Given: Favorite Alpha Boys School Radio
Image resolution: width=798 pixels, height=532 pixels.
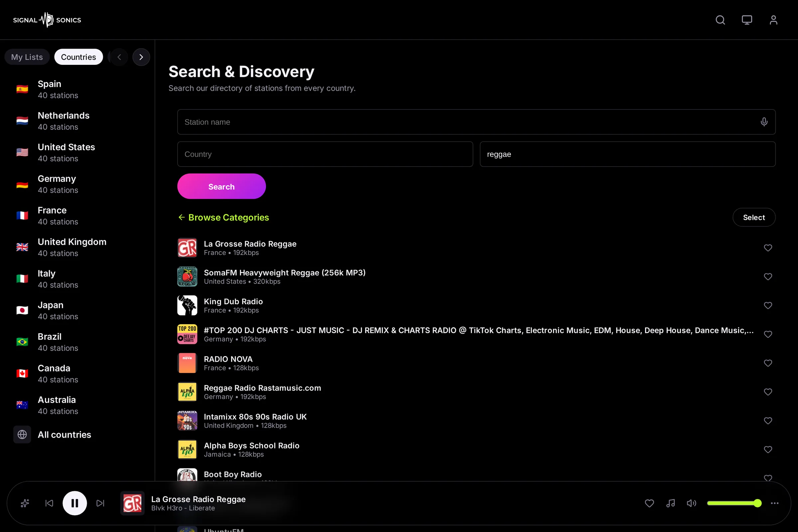Looking at the screenshot, I should point(768,450).
